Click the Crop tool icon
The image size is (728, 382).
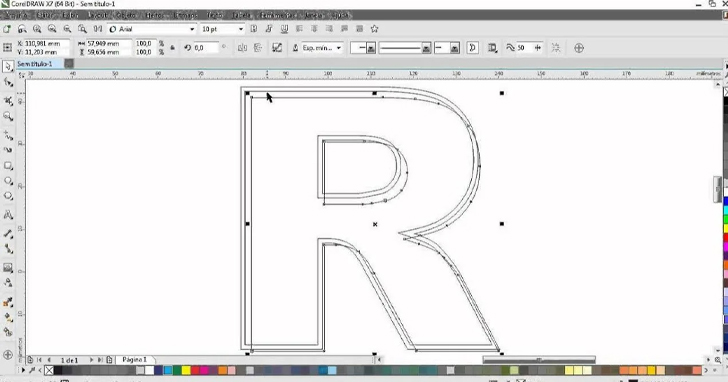8,100
